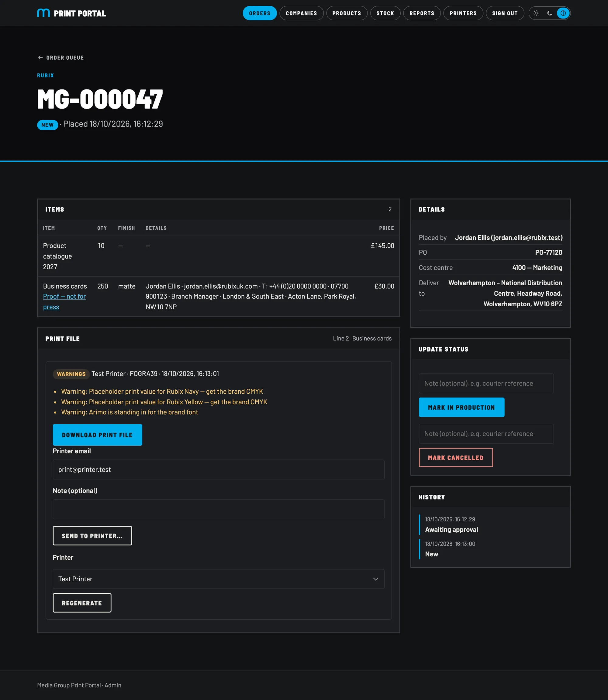
Task: Click the Wolverhampton delivery address
Action: coord(505,293)
